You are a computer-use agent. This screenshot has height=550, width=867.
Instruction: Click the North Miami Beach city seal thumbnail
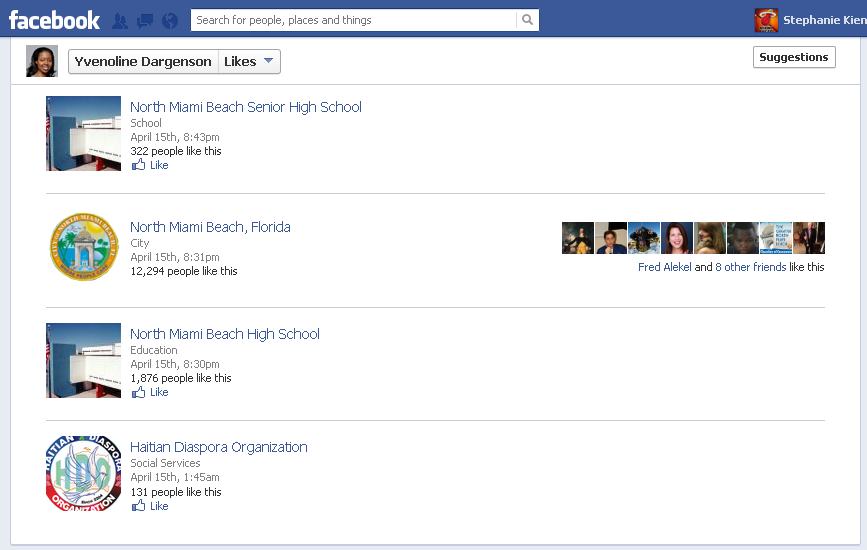click(x=83, y=247)
